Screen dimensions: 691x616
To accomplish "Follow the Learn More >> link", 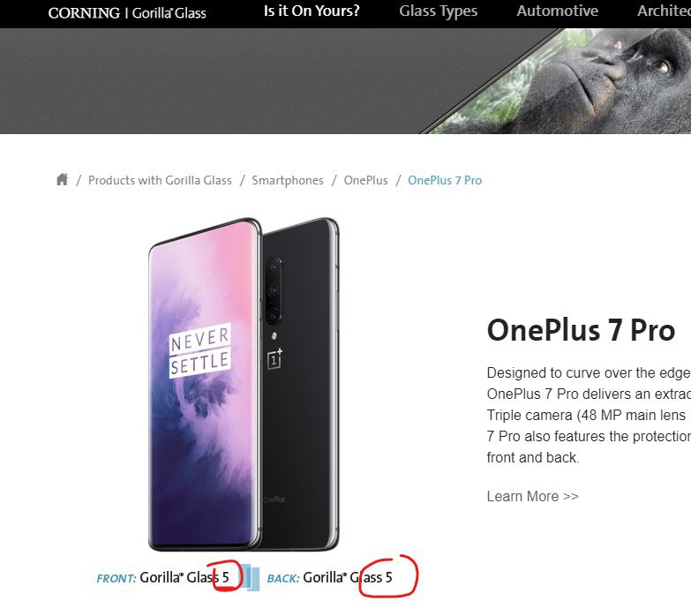I will [x=532, y=496].
